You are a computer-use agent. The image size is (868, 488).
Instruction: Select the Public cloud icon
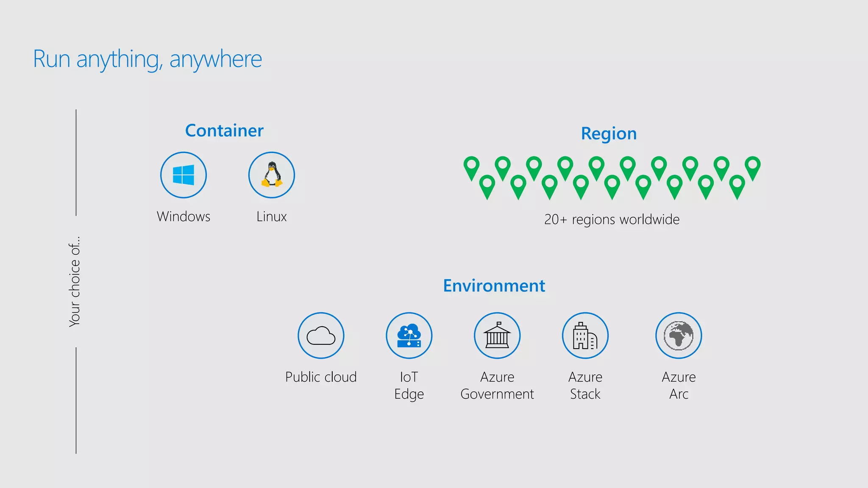click(321, 335)
